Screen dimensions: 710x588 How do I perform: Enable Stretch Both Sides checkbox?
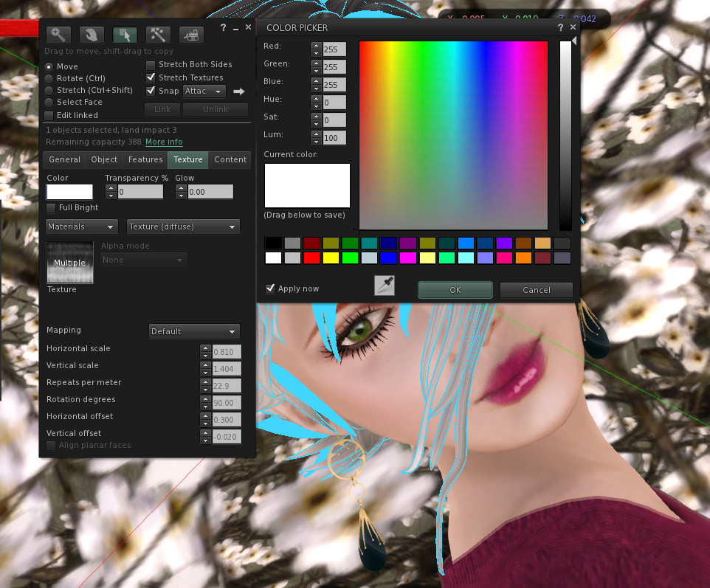[151, 65]
